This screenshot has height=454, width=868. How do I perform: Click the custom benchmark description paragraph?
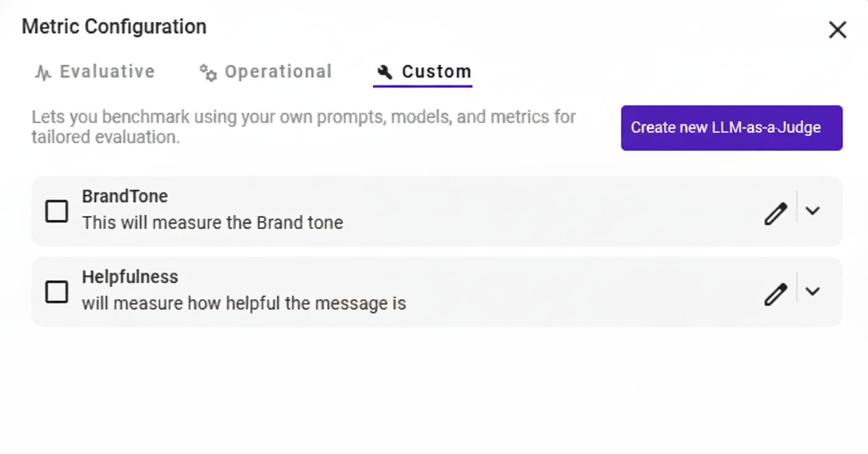[303, 126]
